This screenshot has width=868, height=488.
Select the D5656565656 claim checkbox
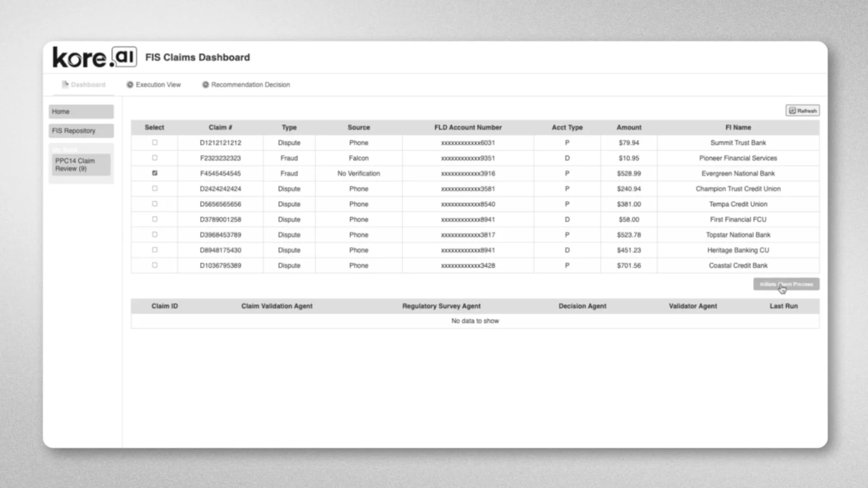155,204
